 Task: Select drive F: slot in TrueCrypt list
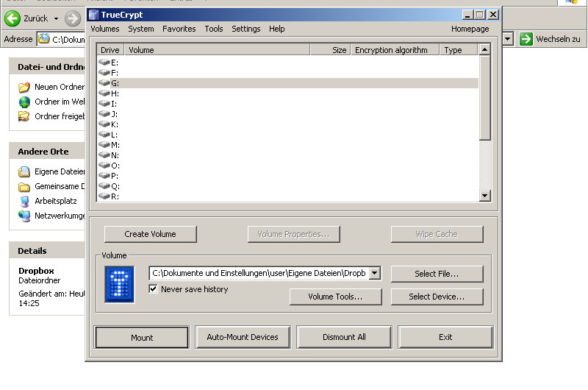(288, 72)
